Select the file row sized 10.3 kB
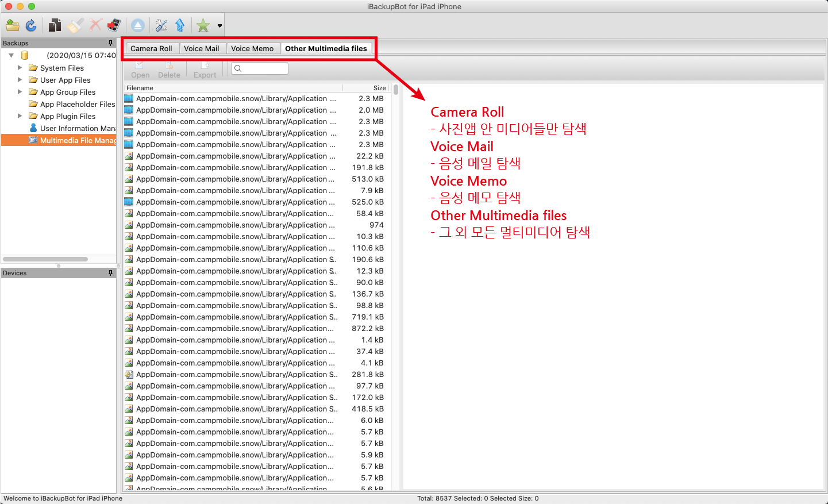The height and width of the screenshot is (504, 828). pyautogui.click(x=257, y=236)
